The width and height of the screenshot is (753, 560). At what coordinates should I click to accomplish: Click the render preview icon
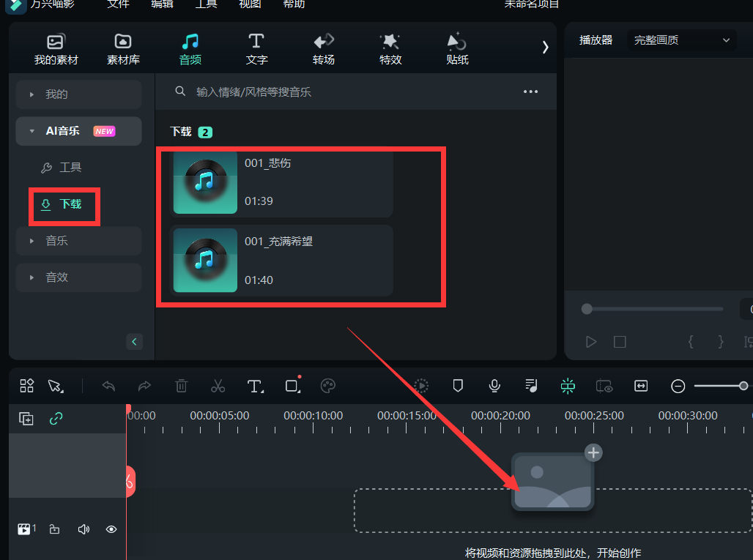click(x=421, y=386)
